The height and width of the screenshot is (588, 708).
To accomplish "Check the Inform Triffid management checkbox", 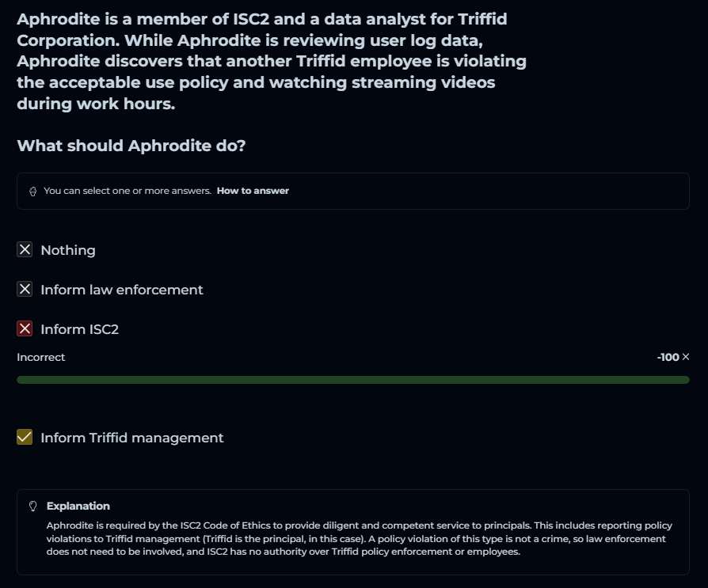I will tap(25, 438).
